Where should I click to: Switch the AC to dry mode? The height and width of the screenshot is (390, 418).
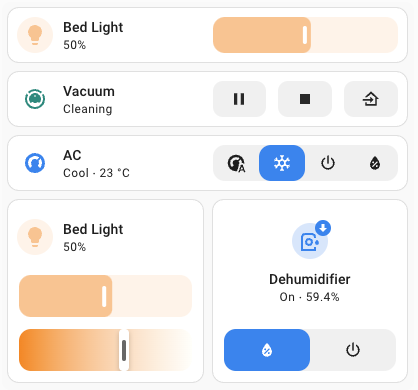375,163
